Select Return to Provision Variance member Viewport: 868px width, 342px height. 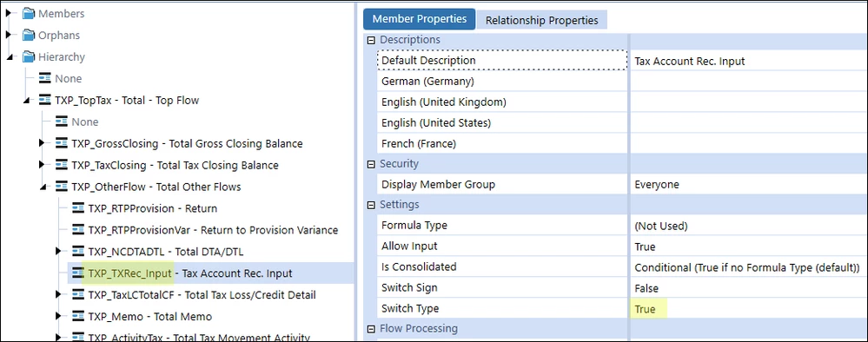click(213, 230)
